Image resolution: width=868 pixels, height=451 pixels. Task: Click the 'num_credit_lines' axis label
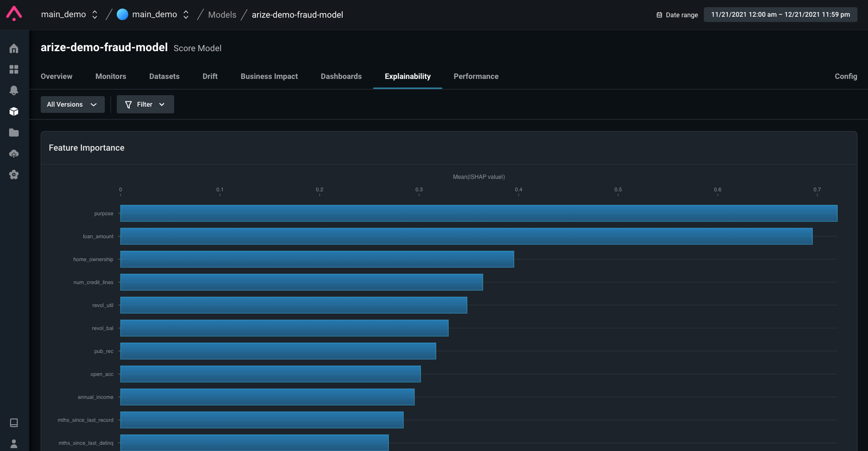point(93,282)
